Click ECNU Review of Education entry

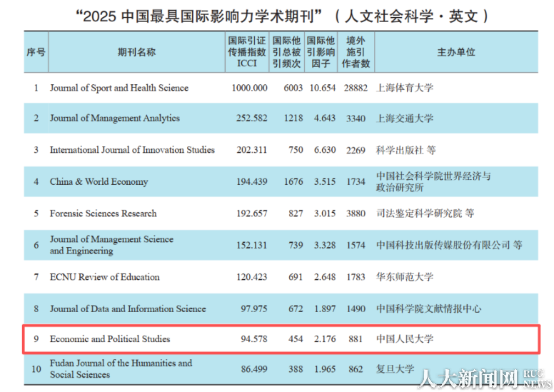(x=104, y=277)
